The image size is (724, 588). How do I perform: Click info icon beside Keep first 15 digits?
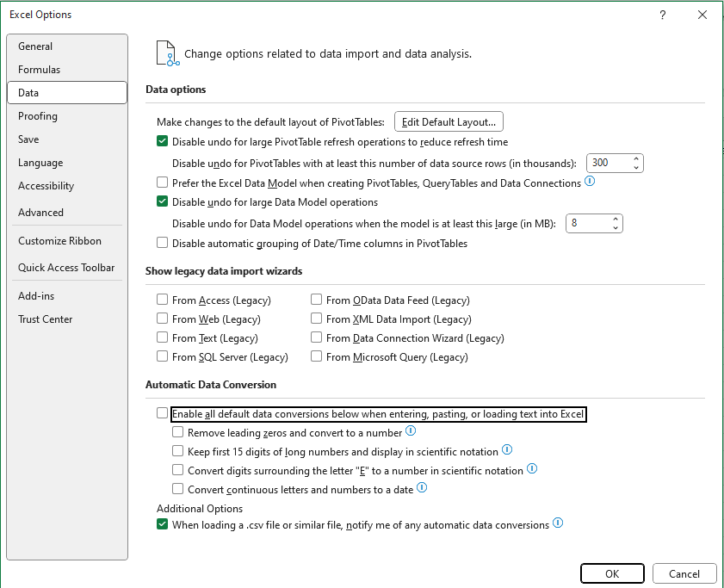(x=507, y=449)
